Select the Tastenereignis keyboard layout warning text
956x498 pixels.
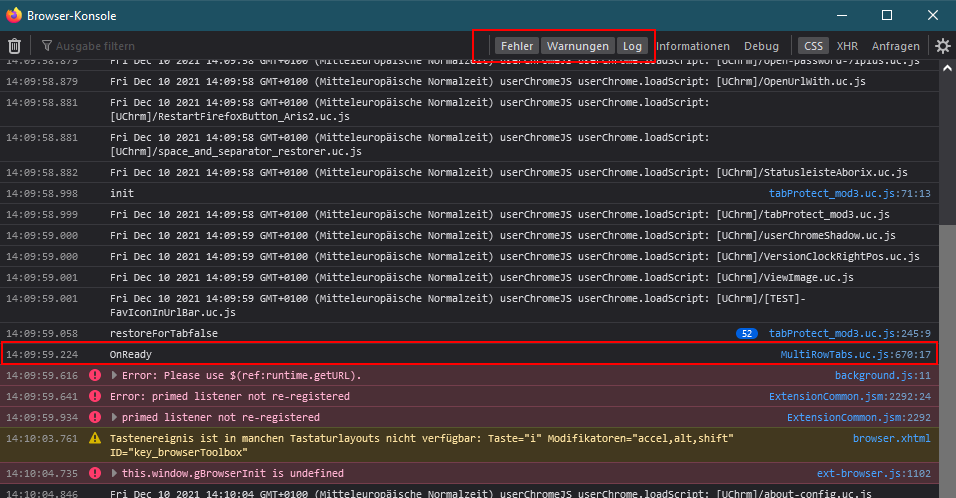pyautogui.click(x=421, y=445)
